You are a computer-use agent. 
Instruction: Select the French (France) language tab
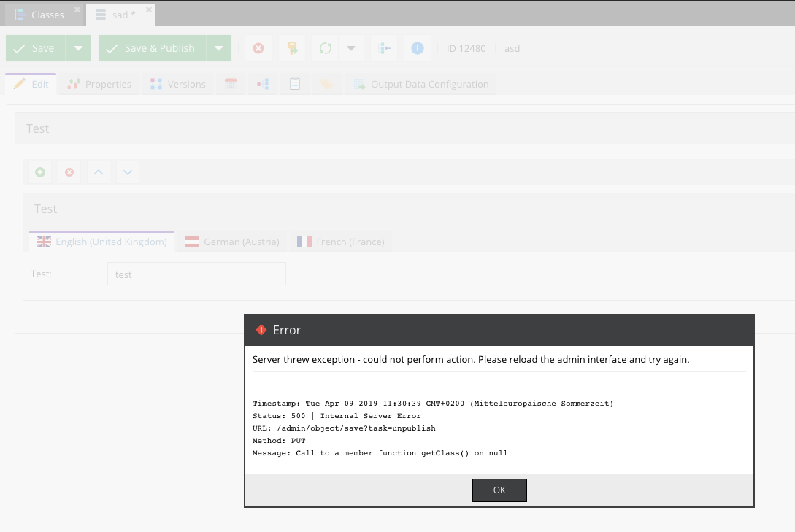(x=341, y=242)
